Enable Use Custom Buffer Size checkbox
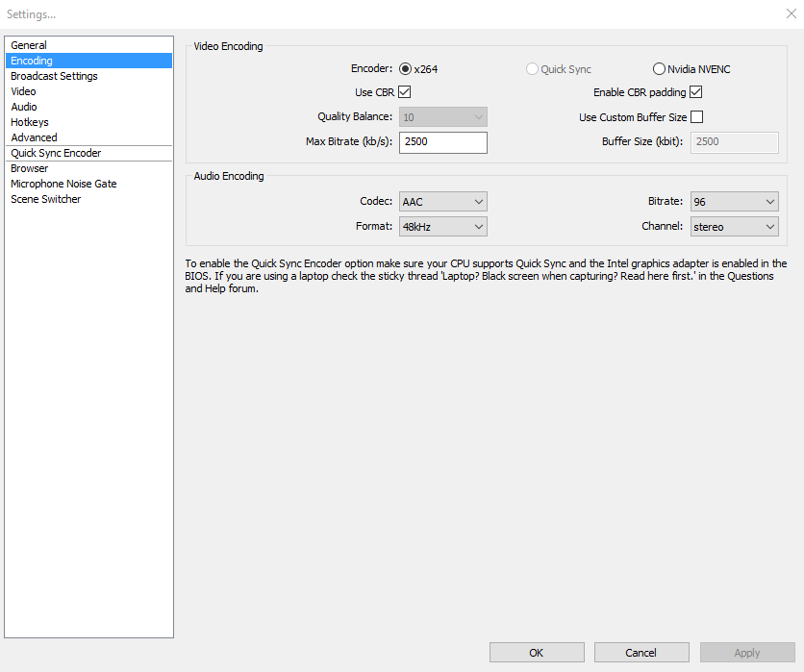Screen dimensions: 804x672 pos(697,117)
